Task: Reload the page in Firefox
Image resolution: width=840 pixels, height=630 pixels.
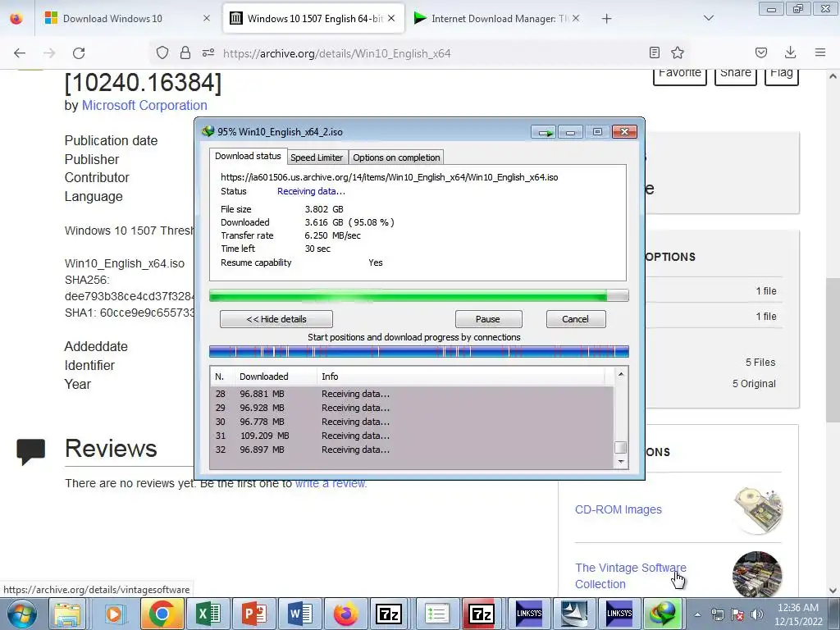Action: pyautogui.click(x=79, y=53)
